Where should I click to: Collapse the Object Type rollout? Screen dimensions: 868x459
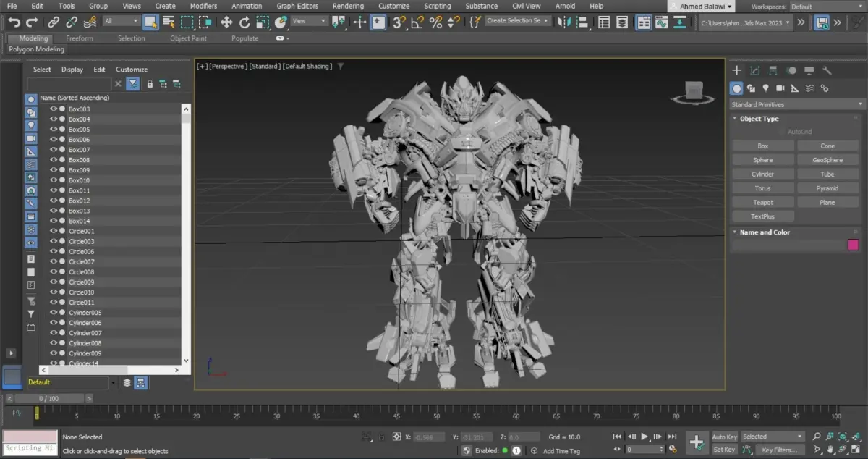(759, 119)
